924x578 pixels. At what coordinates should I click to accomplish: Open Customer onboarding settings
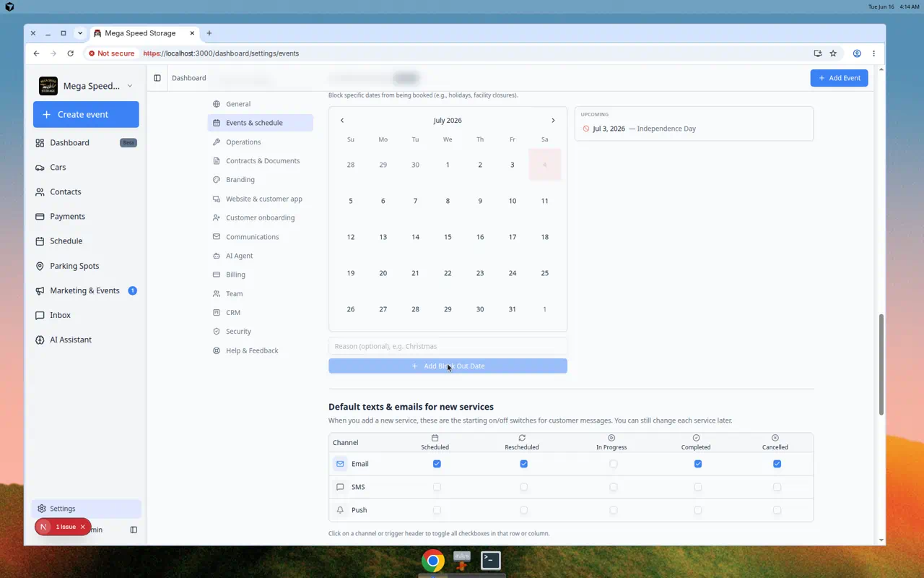pos(261,217)
